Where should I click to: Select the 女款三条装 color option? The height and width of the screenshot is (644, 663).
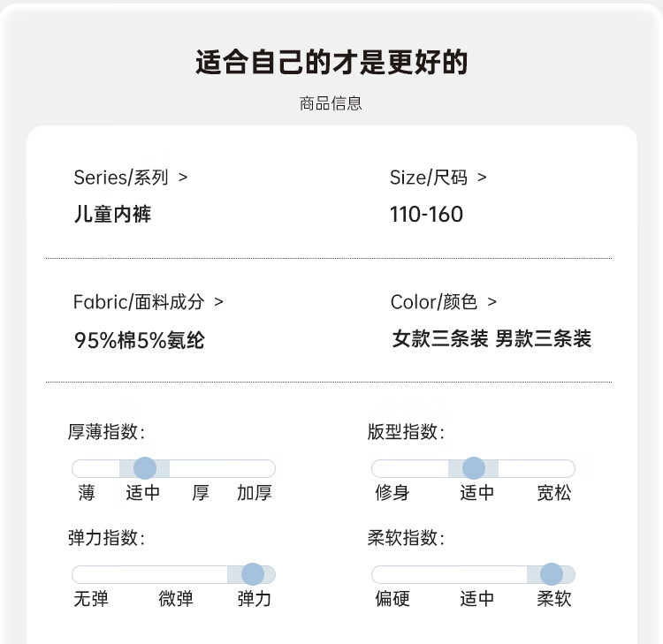440,338
